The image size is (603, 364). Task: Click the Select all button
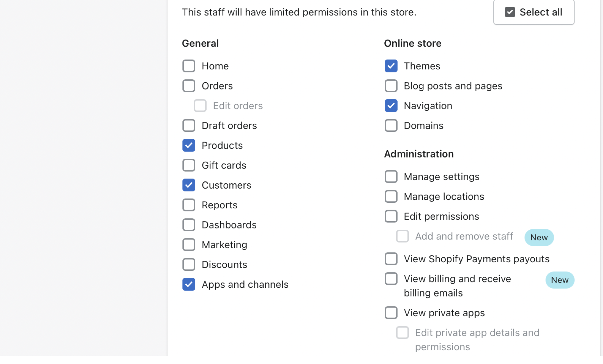point(534,12)
